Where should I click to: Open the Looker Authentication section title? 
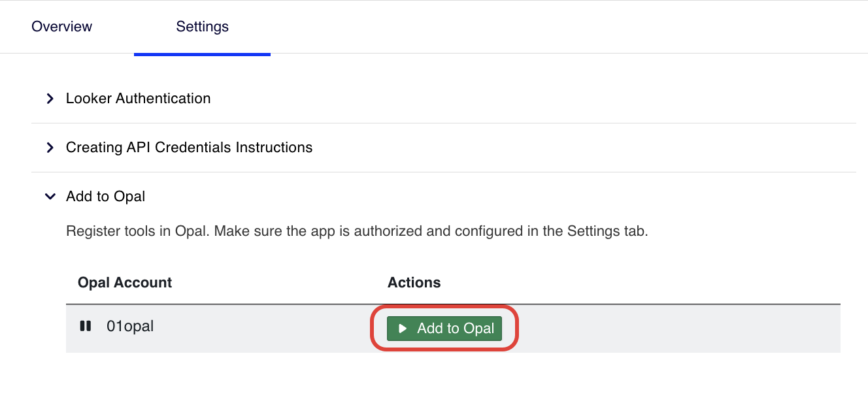pos(139,99)
